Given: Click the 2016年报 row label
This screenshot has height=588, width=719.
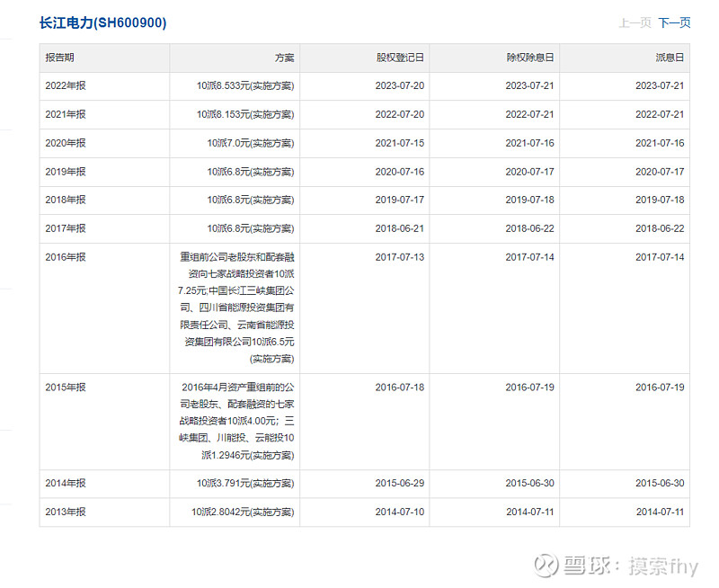Looking at the screenshot, I should point(65,257).
